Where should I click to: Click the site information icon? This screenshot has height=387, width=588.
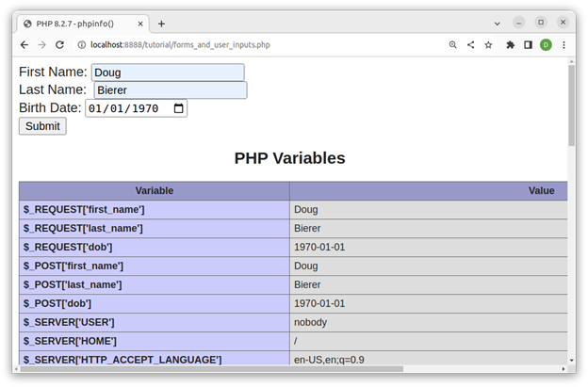82,44
